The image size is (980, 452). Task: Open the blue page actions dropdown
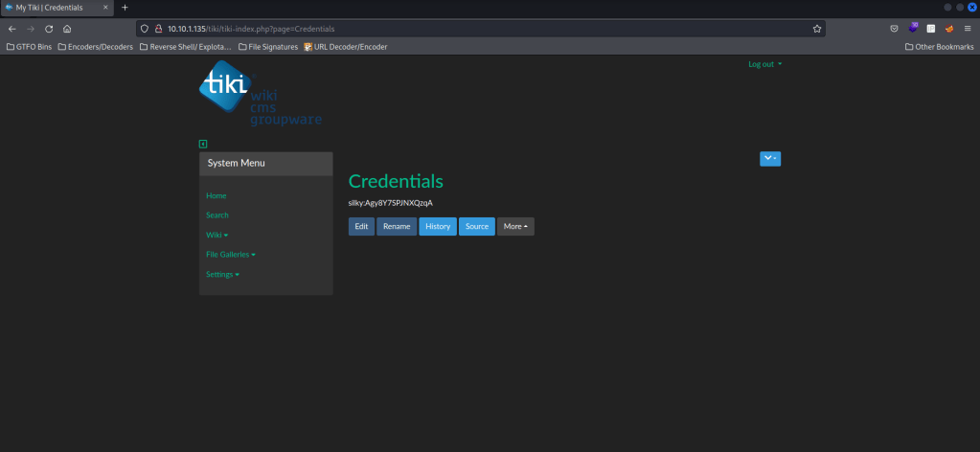(x=769, y=158)
